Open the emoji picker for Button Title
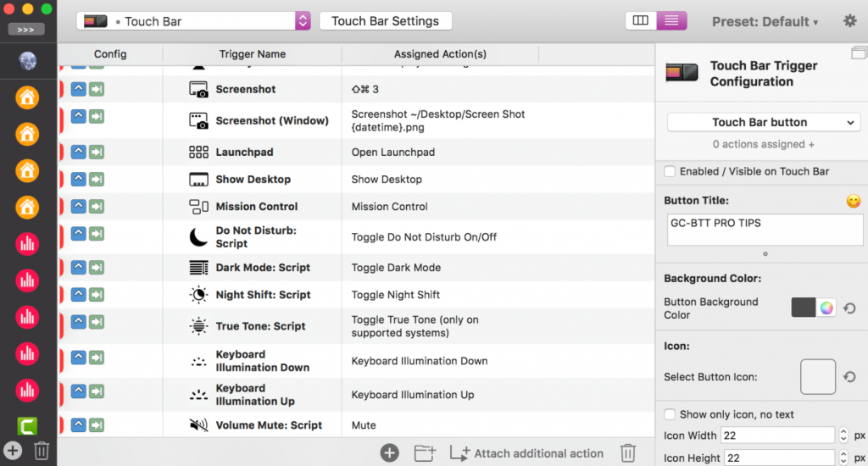The height and width of the screenshot is (466, 868). [x=854, y=201]
